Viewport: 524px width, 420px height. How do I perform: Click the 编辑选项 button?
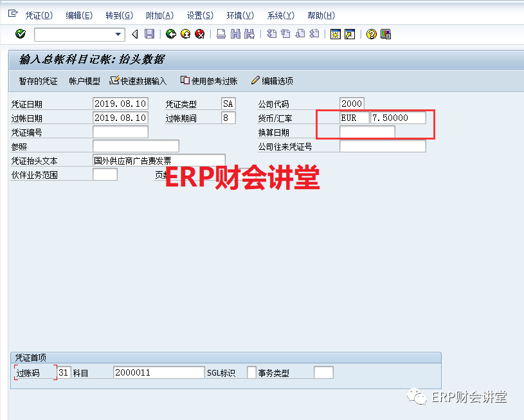click(272, 81)
